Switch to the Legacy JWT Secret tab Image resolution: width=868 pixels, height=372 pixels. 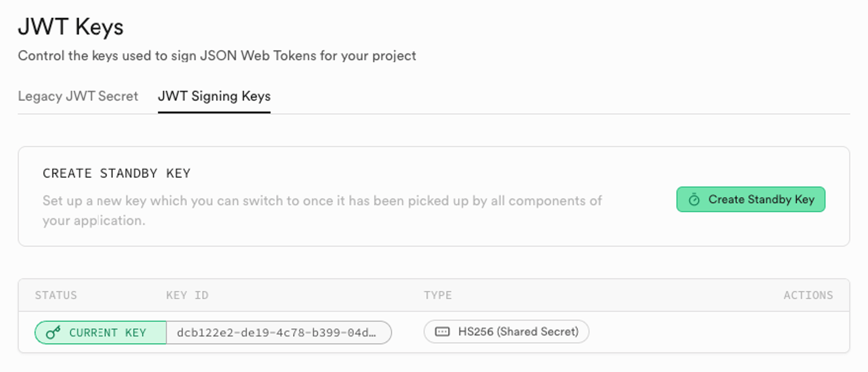(x=78, y=96)
